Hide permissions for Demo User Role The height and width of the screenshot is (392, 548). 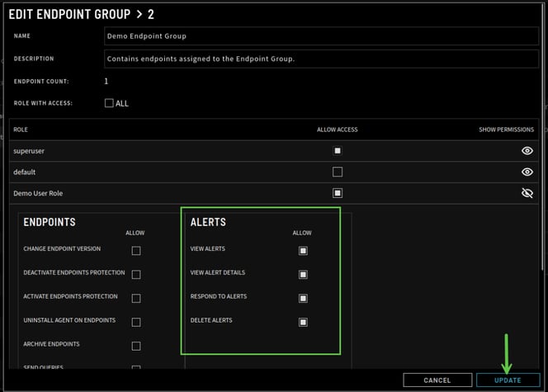pos(527,193)
